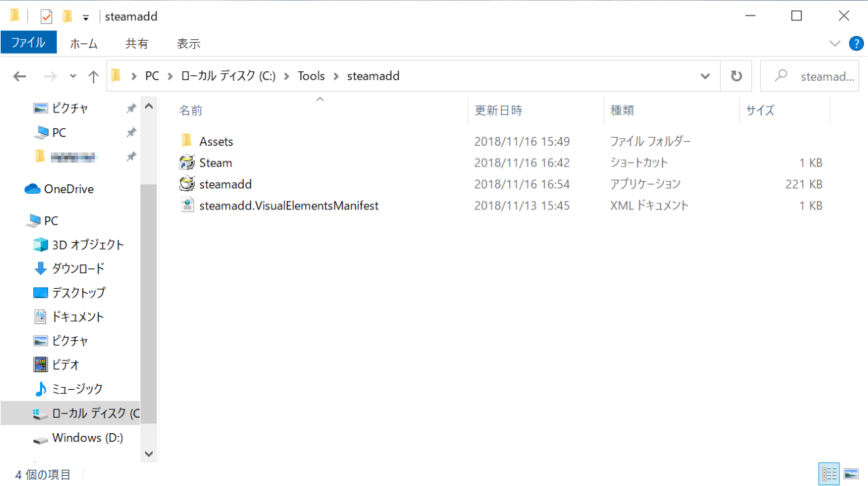Click the ローカル ディスク (C:) breadcrumb
Screen dimensions: 868x486
(228, 76)
